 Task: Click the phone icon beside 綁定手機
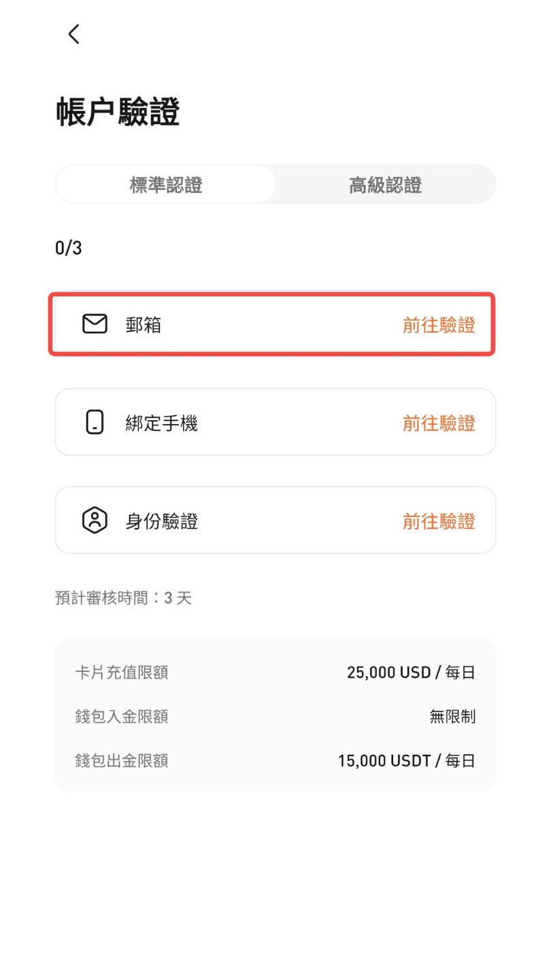tap(95, 423)
